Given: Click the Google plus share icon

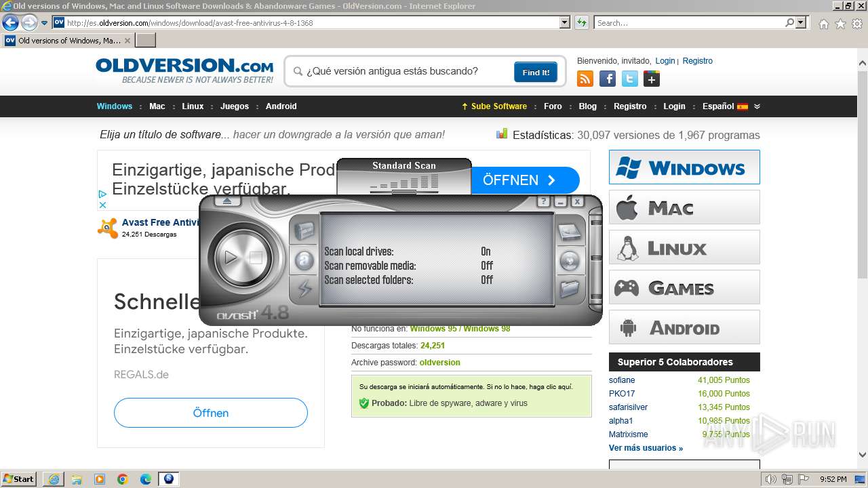Looking at the screenshot, I should coord(652,79).
